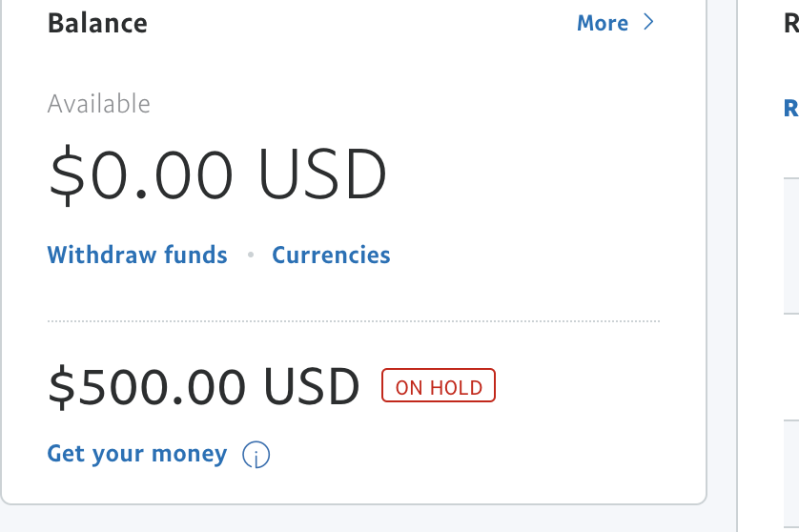Image resolution: width=799 pixels, height=532 pixels.
Task: Click the cut-off blue link in right panel
Action: (x=790, y=108)
